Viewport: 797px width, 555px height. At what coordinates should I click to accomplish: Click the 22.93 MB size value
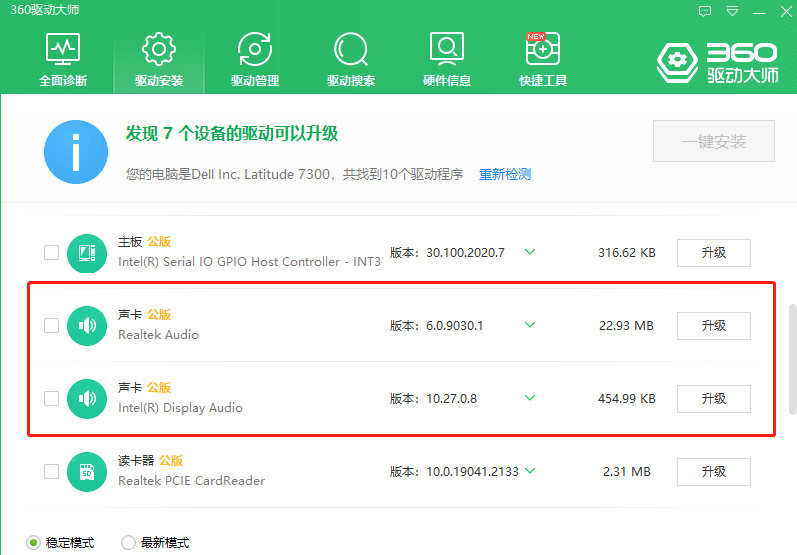point(626,326)
